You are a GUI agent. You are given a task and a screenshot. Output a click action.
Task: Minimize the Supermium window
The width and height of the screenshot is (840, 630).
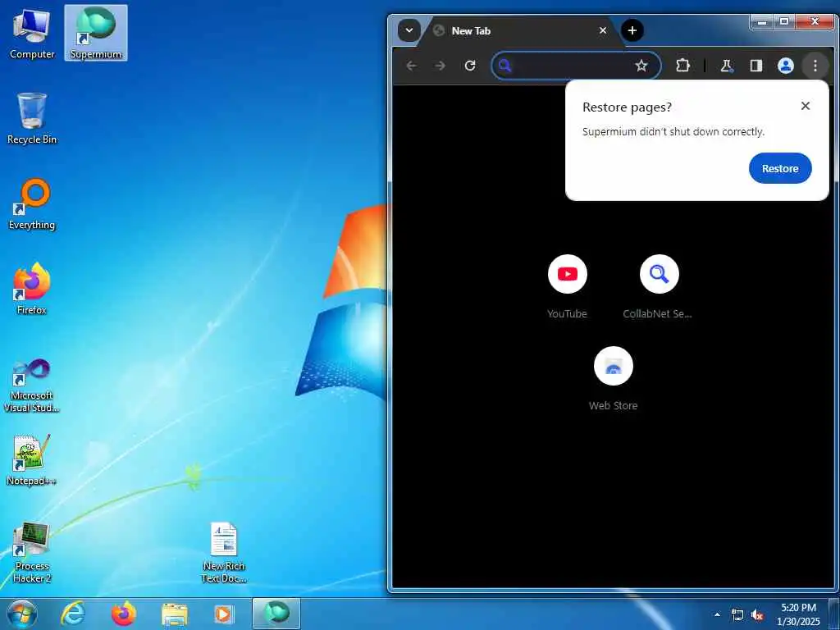762,22
